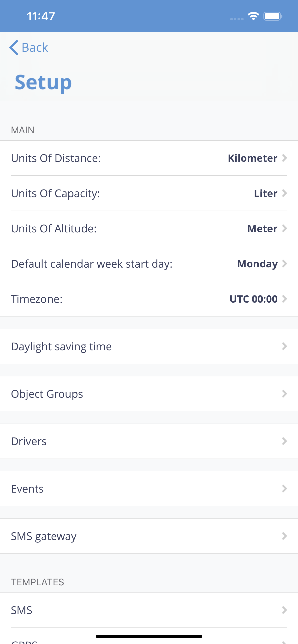Tap the chevron beside Drivers
298x644 pixels.
point(284,441)
